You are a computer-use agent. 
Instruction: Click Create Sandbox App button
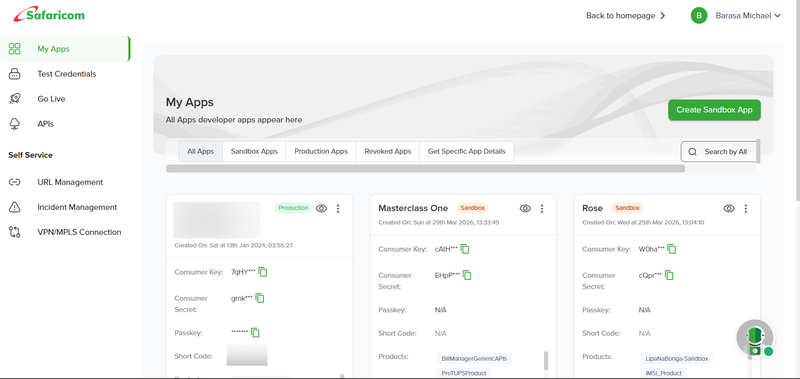(x=714, y=110)
